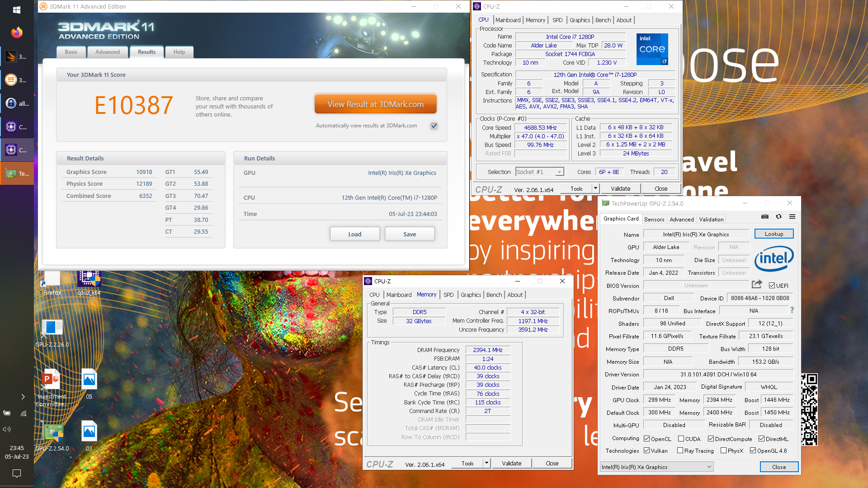Open Bench tab in top CPU-Z window
Image resolution: width=868 pixels, height=488 pixels.
tap(603, 20)
